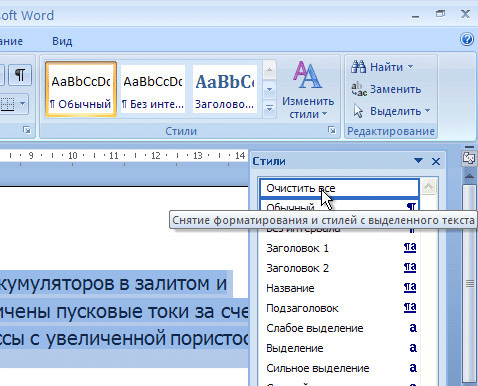
Task: Restore down the Word window
Action: pyautogui.click(x=440, y=14)
